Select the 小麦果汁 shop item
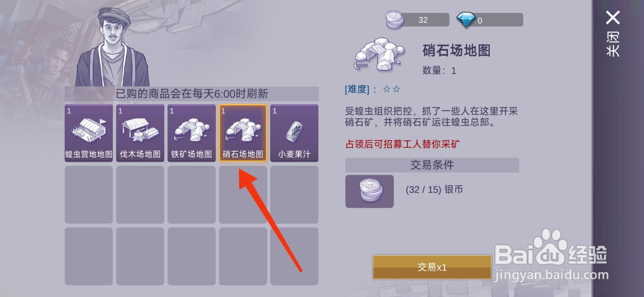This screenshot has width=644, height=297. pyautogui.click(x=294, y=133)
